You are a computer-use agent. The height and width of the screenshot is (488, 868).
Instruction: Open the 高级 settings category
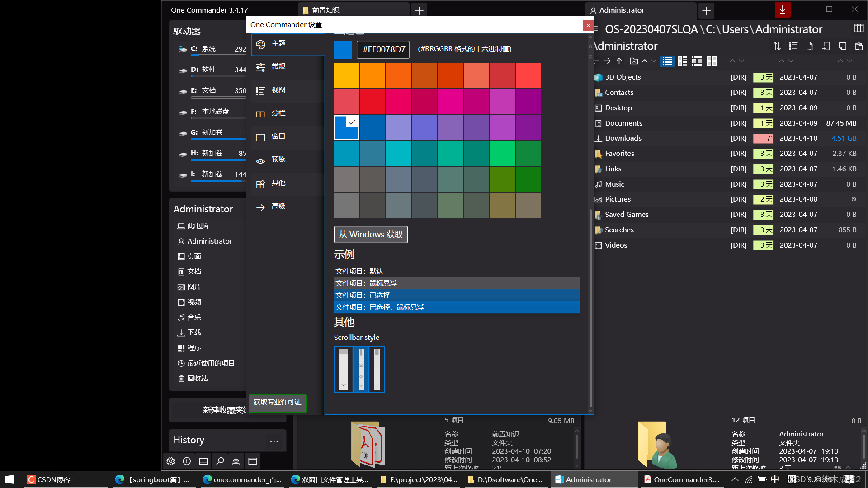click(x=278, y=206)
